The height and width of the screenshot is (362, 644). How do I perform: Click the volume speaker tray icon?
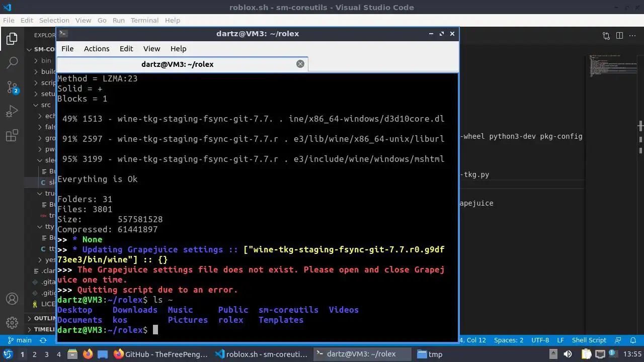[568, 354]
